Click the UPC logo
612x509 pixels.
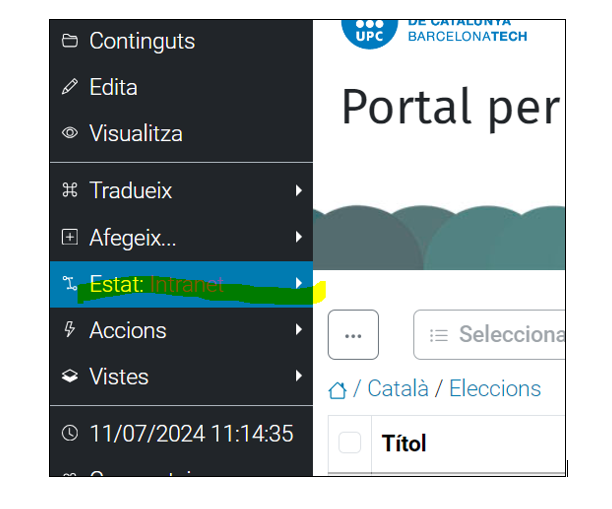coord(369,34)
